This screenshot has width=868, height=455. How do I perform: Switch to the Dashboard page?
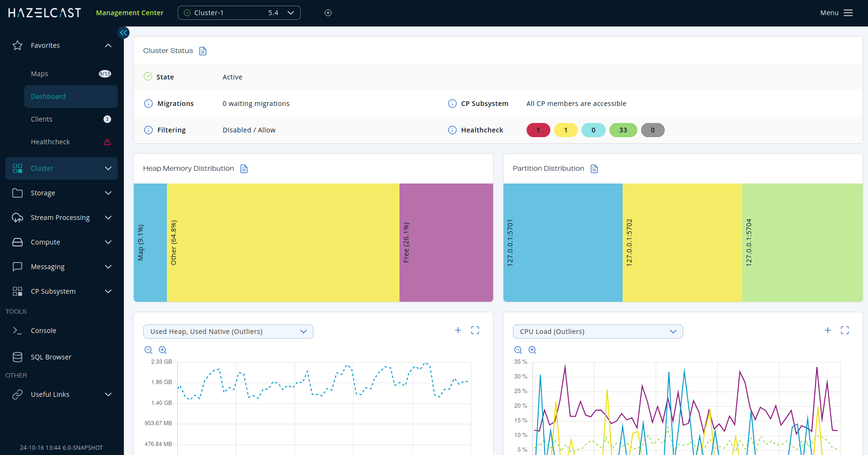pyautogui.click(x=48, y=96)
